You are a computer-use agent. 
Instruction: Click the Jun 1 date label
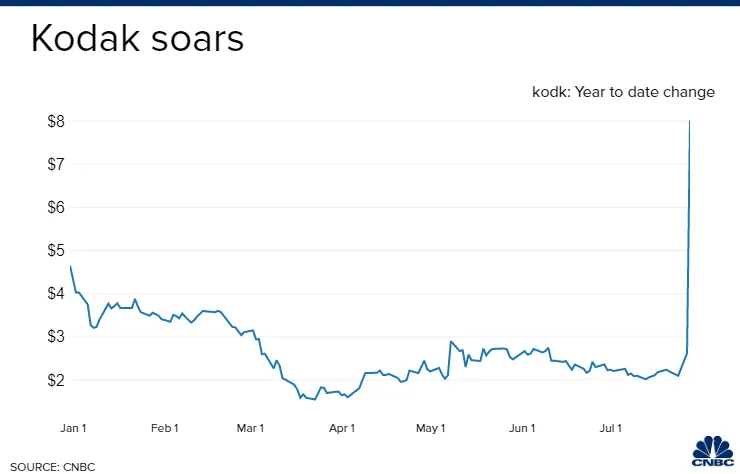pyautogui.click(x=522, y=428)
